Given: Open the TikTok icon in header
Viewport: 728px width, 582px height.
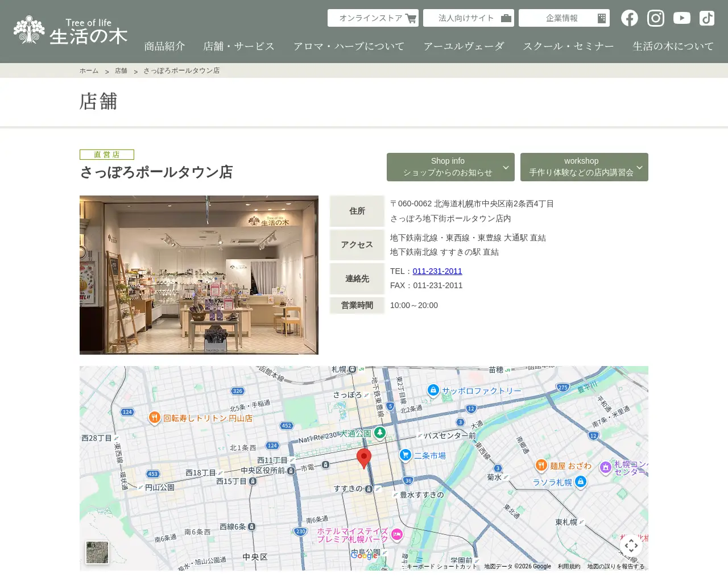Looking at the screenshot, I should click(x=707, y=18).
